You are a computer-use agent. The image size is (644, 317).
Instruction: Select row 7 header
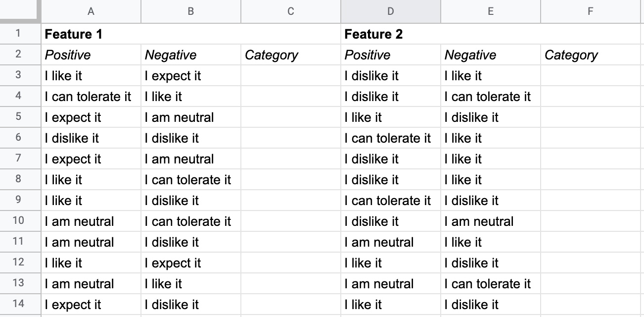pyautogui.click(x=20, y=159)
